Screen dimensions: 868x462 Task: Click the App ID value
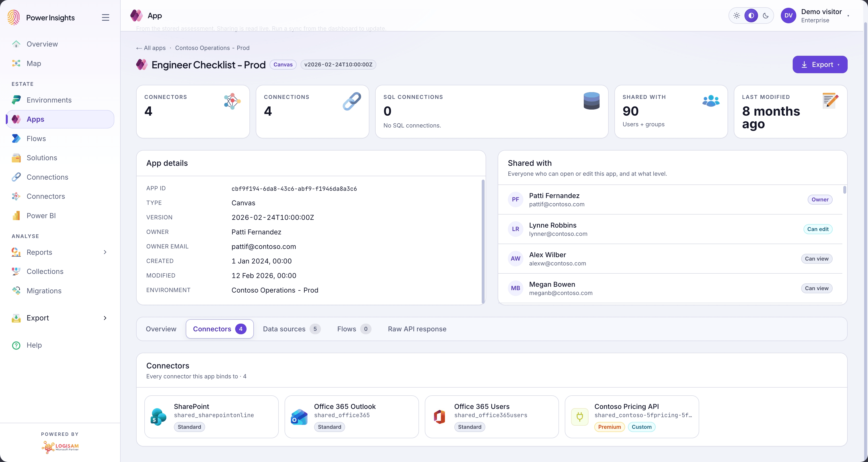294,189
